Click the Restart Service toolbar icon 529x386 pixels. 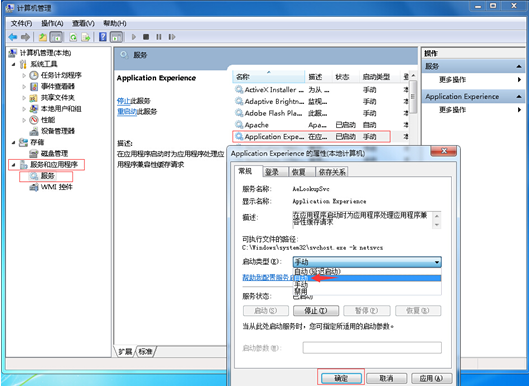(172, 37)
